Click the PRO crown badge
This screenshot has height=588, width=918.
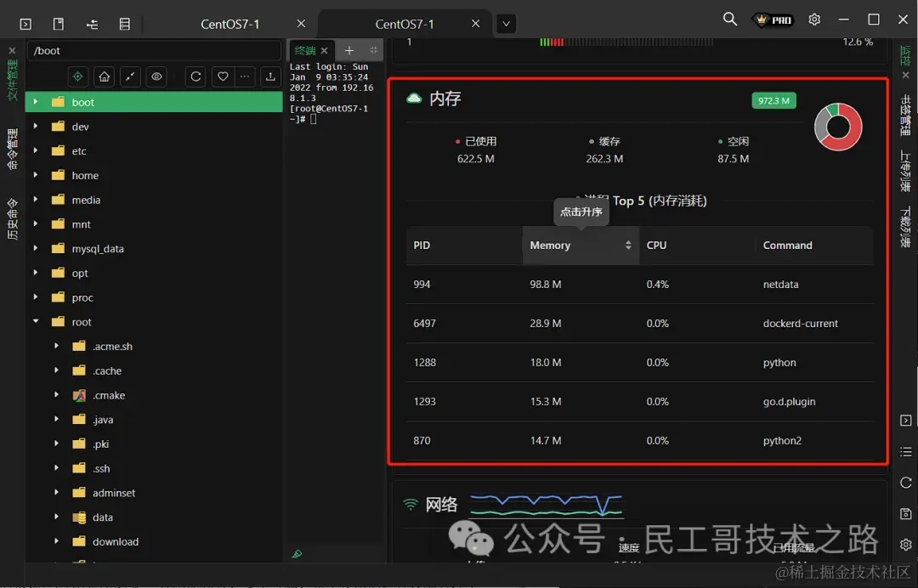pos(773,20)
